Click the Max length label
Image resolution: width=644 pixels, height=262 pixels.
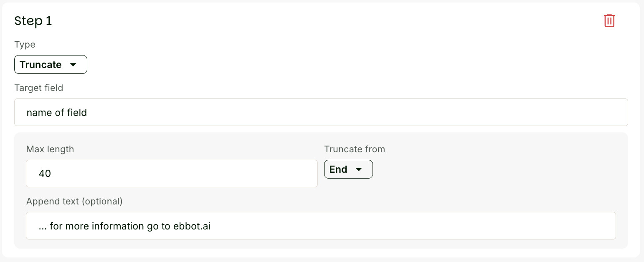[x=50, y=149]
